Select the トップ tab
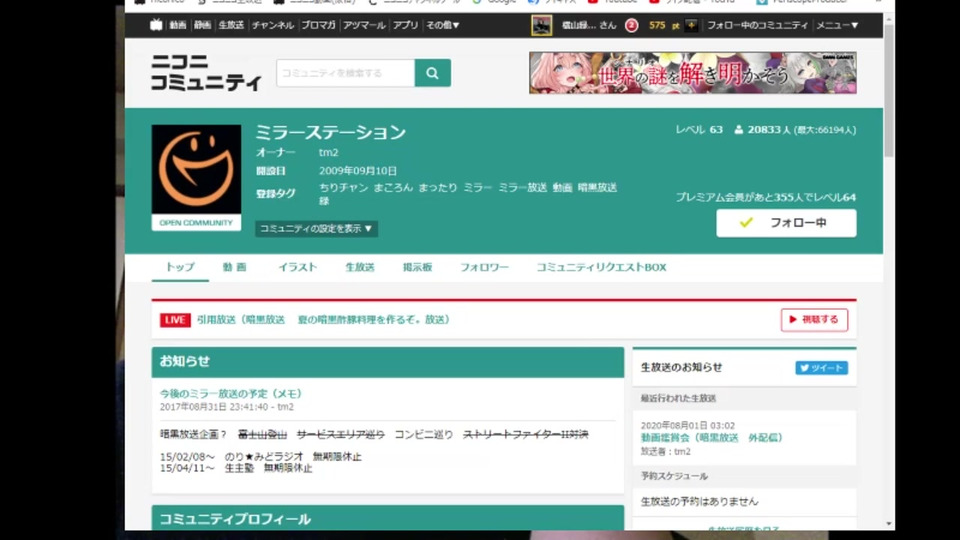 180,267
